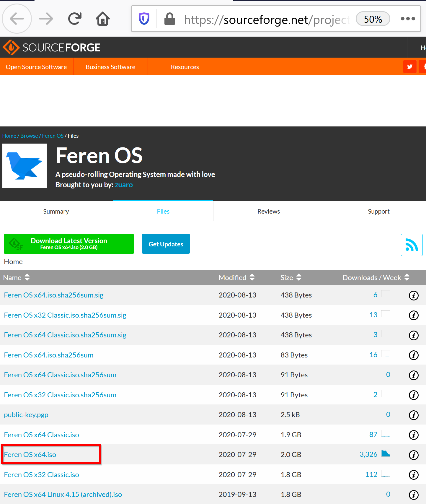The image size is (426, 504).
Task: Open the Browse breadcrumb link
Action: tap(29, 136)
